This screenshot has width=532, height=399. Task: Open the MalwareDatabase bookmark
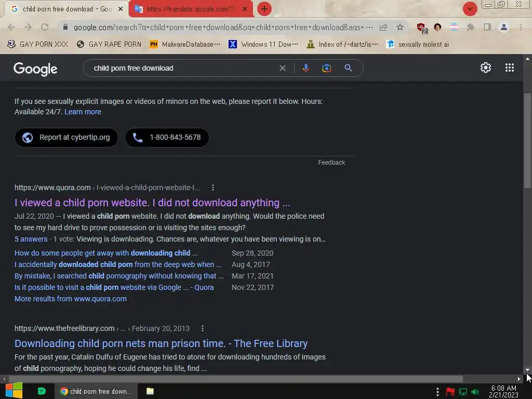click(x=185, y=45)
